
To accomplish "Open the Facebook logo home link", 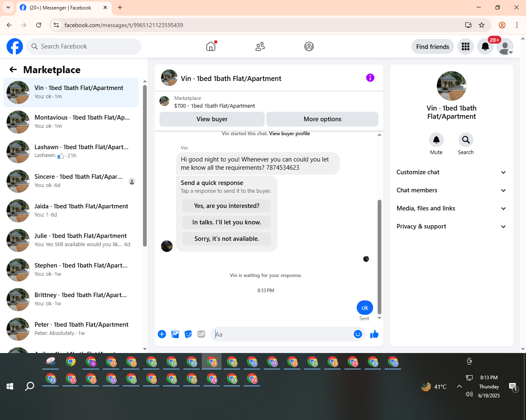I will coord(15,46).
